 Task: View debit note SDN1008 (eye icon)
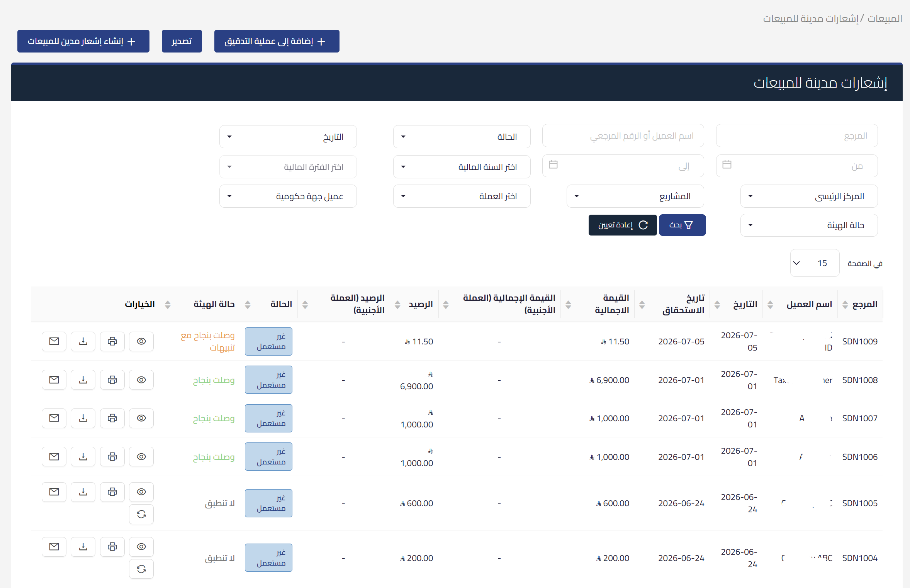pos(141,380)
